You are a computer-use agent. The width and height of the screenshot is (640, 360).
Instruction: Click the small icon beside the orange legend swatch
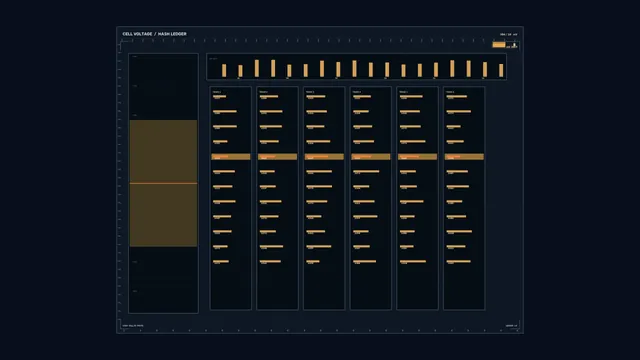[514, 44]
